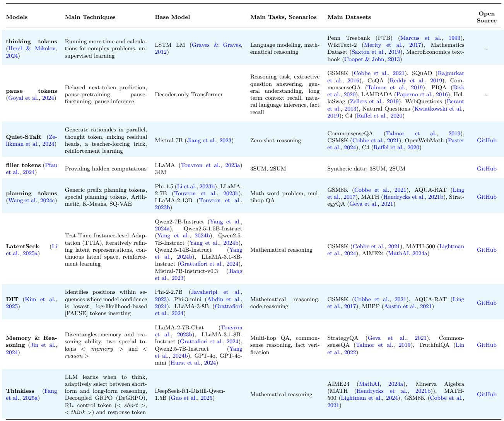Open the Thinkless GitHub repository link
This screenshot has height=421, width=504.
coord(486,394)
